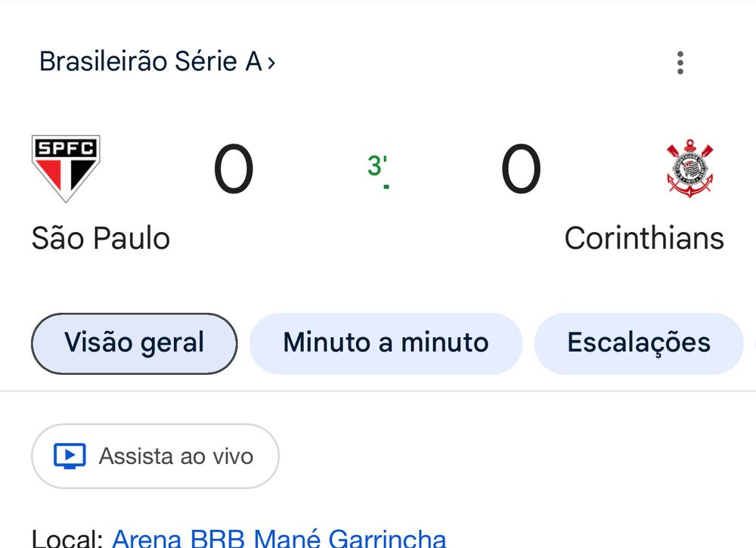Click the green live minute indicator

[x=377, y=166]
